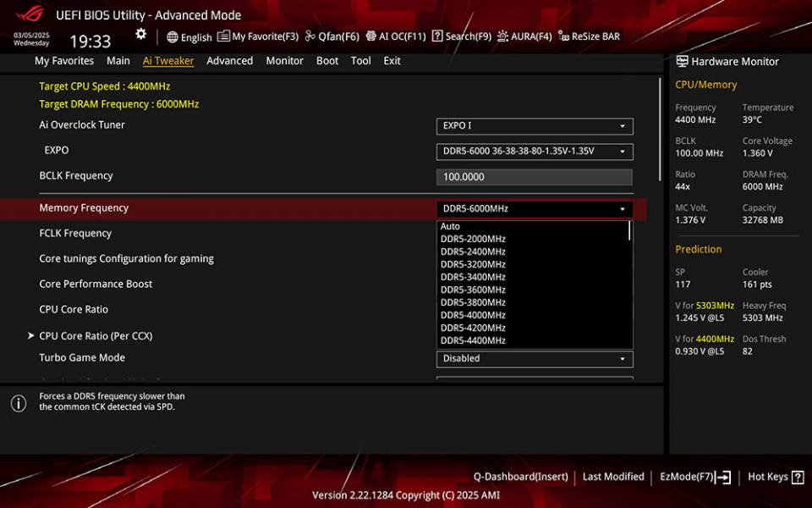Select the Memory Frequency label

pos(84,208)
